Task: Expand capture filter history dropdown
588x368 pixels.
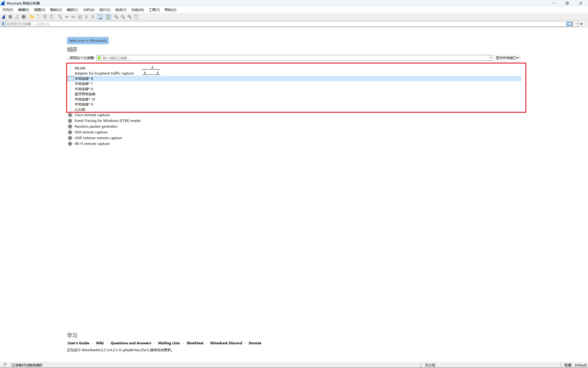Action: (490, 58)
